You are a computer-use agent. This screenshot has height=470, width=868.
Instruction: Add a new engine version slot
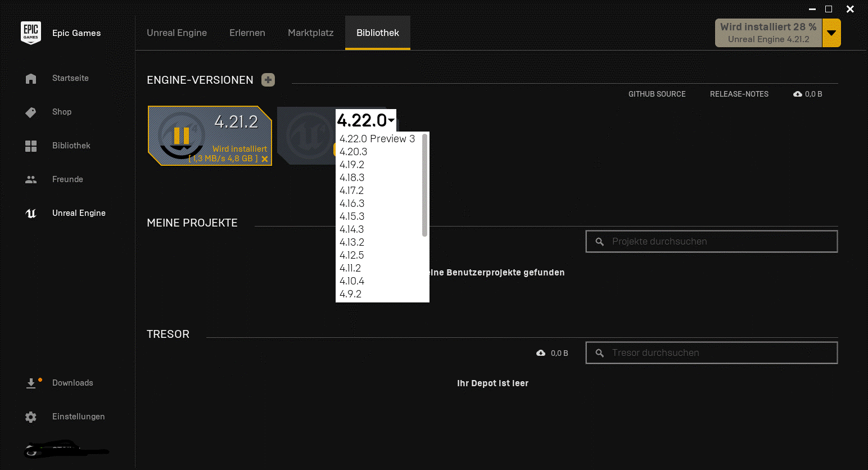pos(268,80)
